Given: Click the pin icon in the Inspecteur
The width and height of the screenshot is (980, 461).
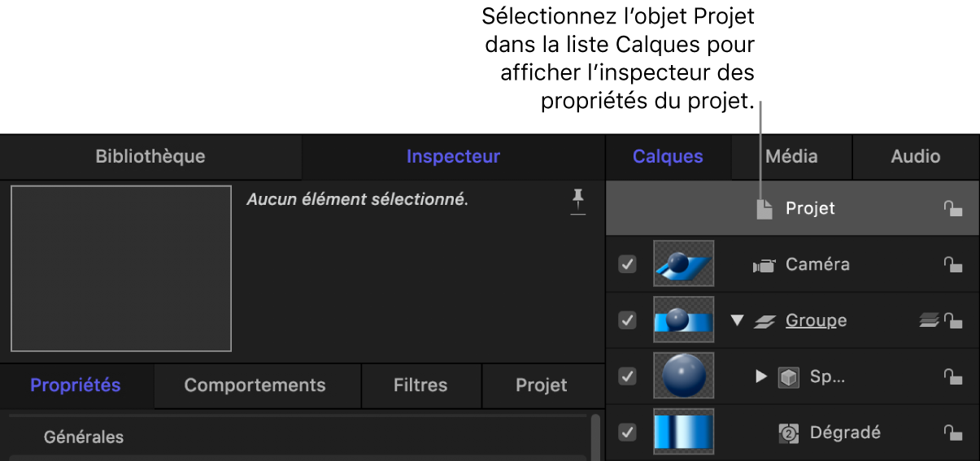Looking at the screenshot, I should tap(577, 200).
